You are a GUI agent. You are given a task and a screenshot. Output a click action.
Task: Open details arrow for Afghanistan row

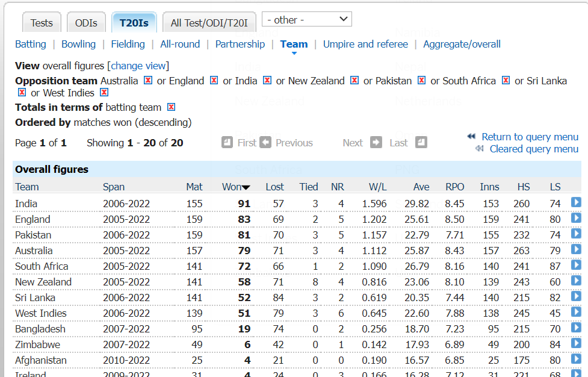click(x=576, y=359)
